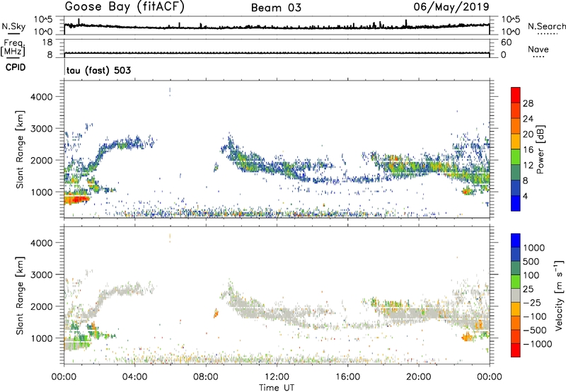Click the '12:00' time tick label
This screenshot has height=392, width=566.
click(277, 377)
